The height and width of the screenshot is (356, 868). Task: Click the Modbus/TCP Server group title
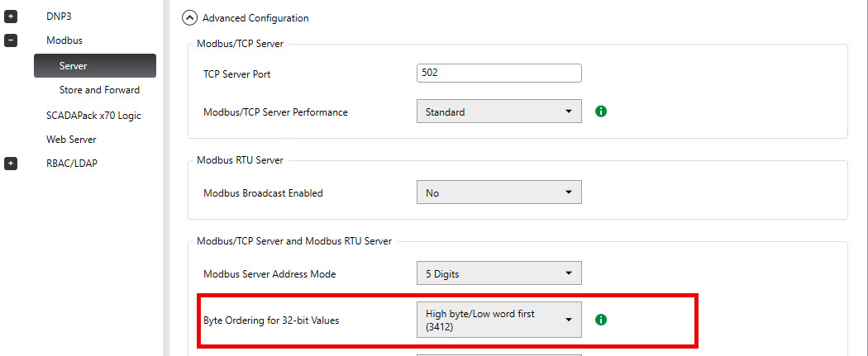[241, 44]
